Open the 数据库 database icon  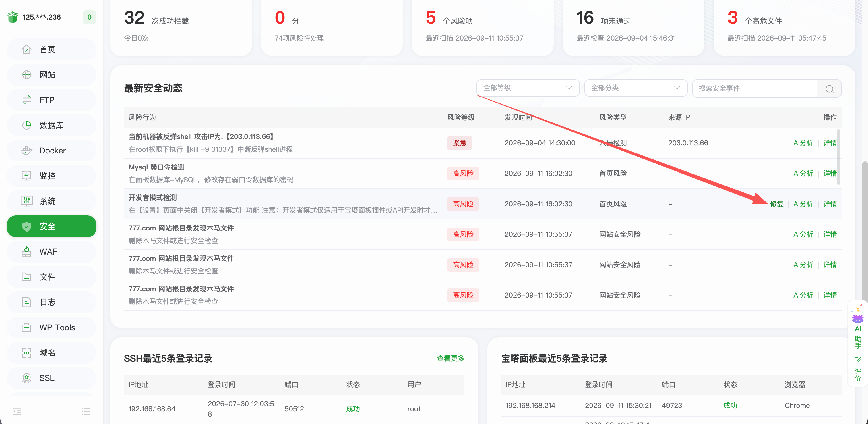[27, 125]
